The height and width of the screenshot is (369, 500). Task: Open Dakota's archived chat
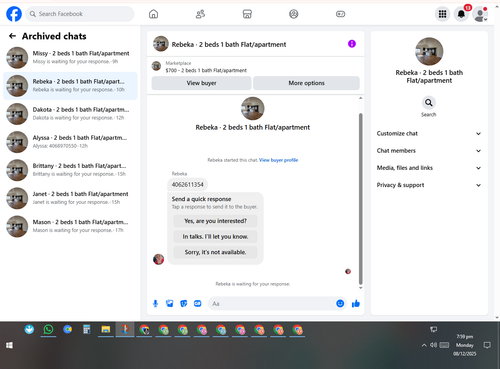(x=70, y=114)
